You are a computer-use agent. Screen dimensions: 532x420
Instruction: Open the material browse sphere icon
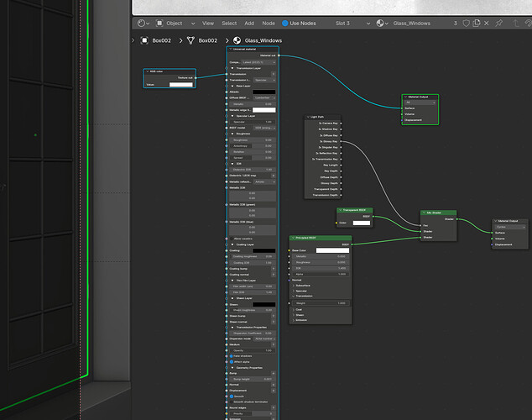380,23
